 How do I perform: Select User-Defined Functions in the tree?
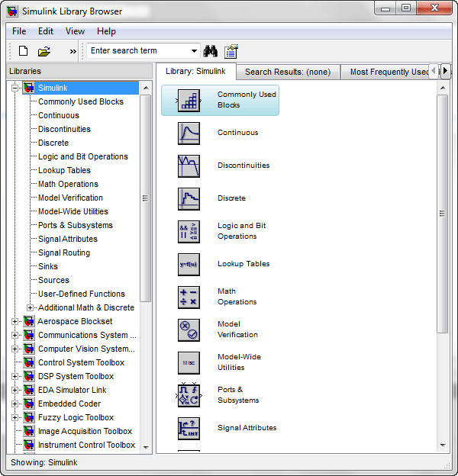tap(82, 294)
